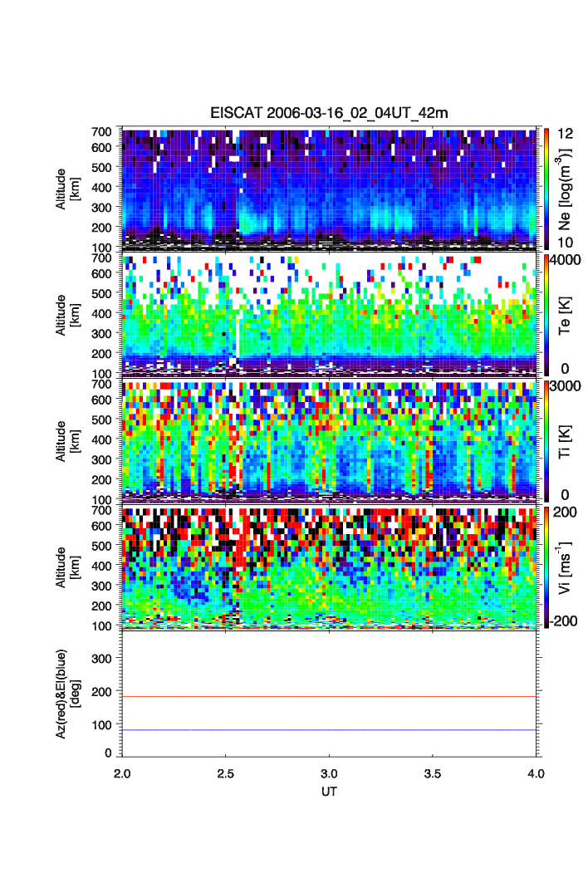This screenshot has height=883, width=588.
Task: Click the 3.0 tick label on UT axis
Action: 330,772
